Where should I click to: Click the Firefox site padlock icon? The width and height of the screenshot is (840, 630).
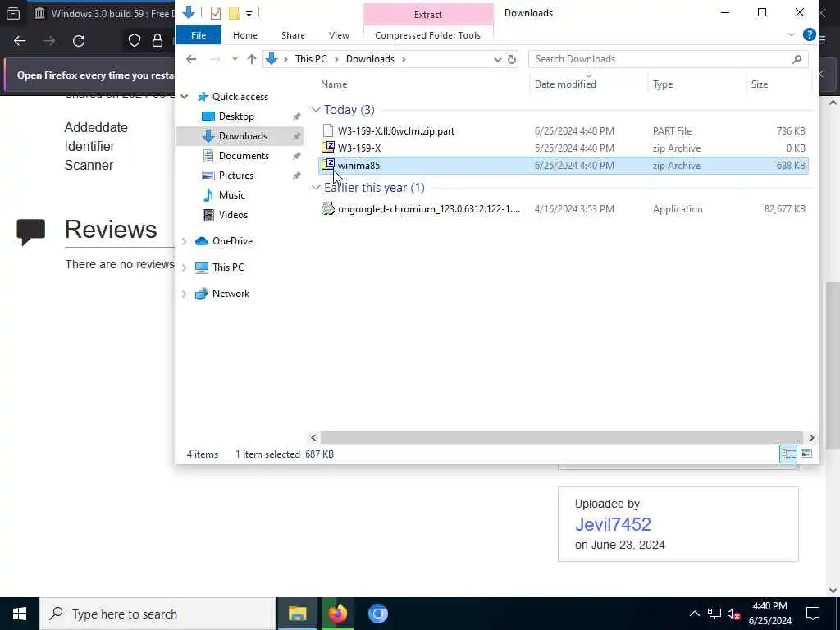pyautogui.click(x=157, y=41)
